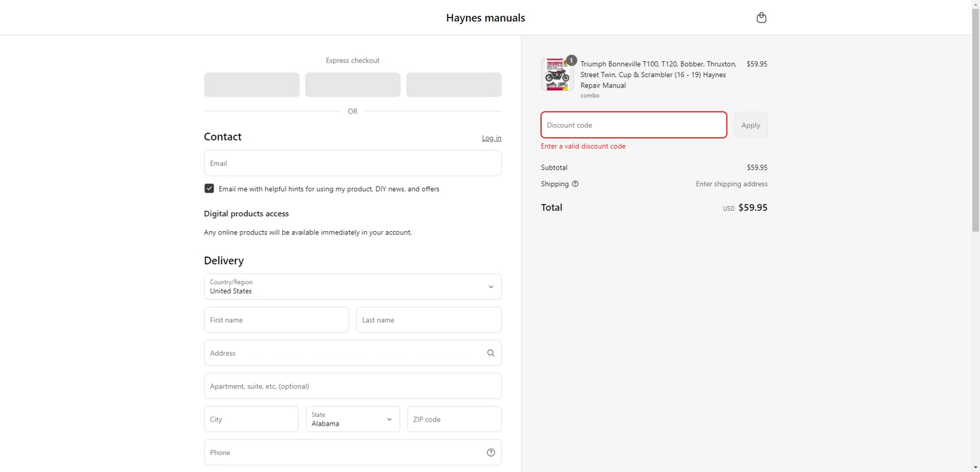
Task: Open the shopping bag cart icon
Action: coord(761,18)
